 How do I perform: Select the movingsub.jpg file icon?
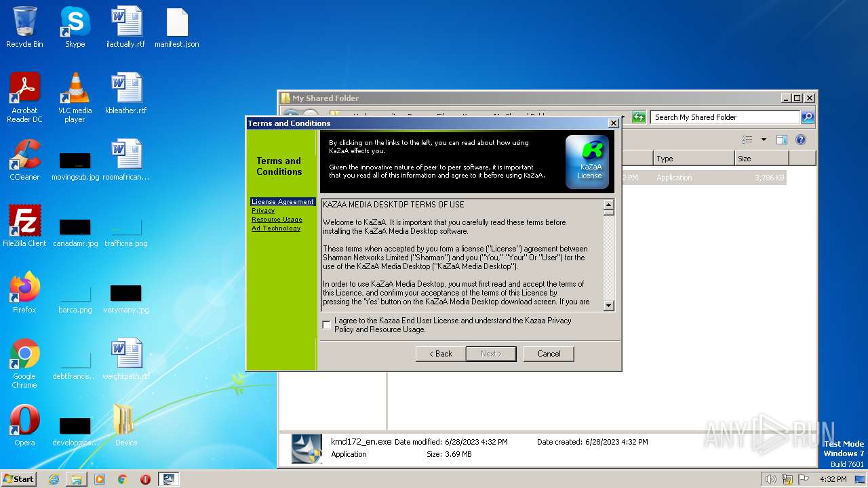[75, 165]
